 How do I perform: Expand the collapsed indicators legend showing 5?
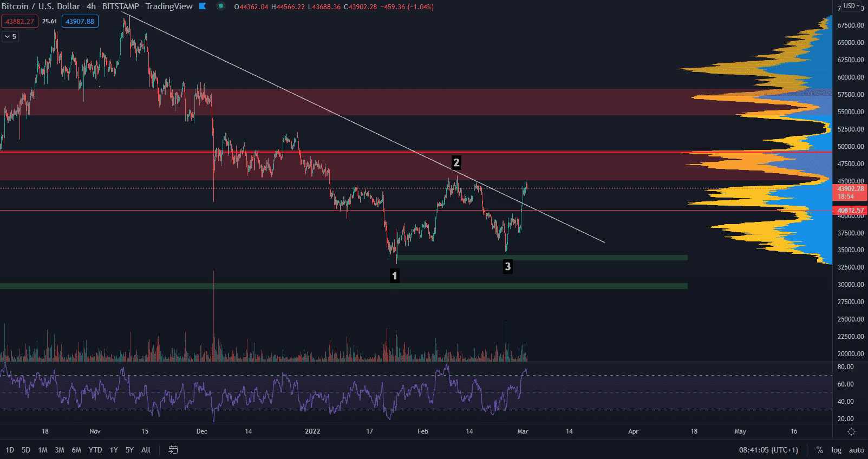[10, 36]
